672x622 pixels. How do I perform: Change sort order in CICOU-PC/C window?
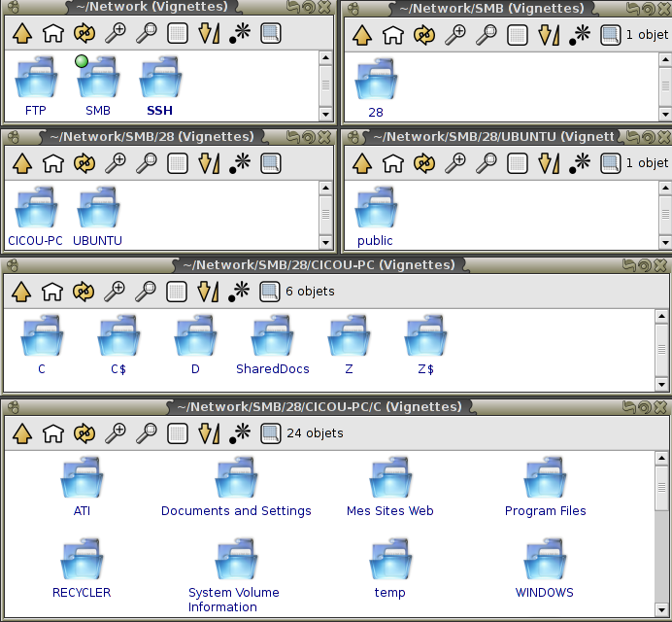(209, 433)
